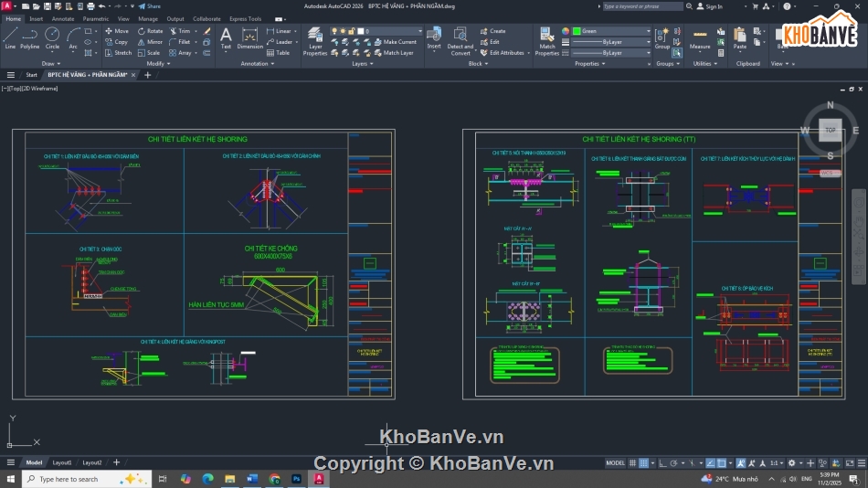Select the Line drawing tool
The width and height of the screenshot is (868, 488).
[10, 38]
